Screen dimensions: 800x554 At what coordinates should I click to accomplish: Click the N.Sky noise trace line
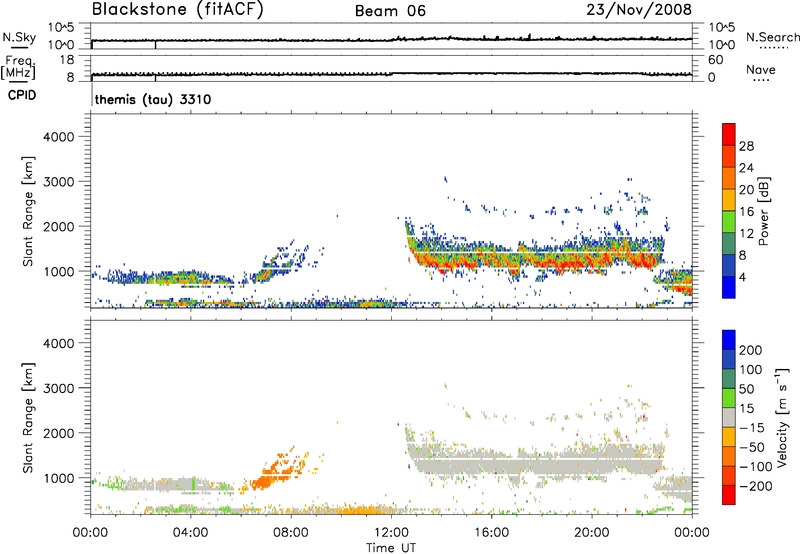(392, 39)
